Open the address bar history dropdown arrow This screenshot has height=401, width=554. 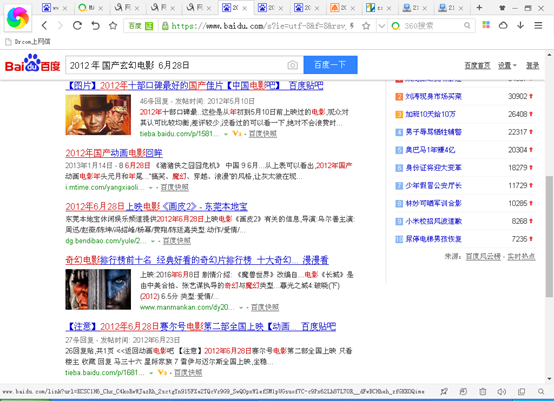click(382, 26)
